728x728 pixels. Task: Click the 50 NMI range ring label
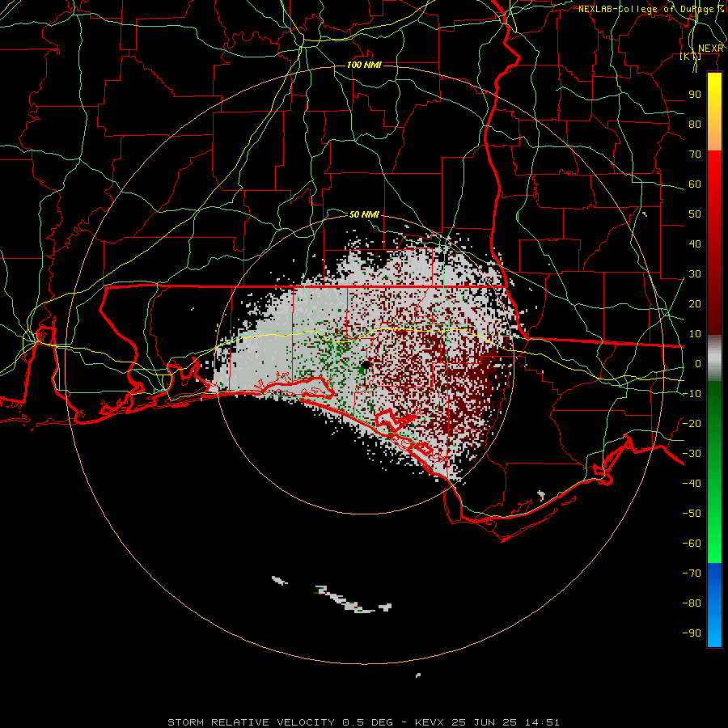pos(365,214)
